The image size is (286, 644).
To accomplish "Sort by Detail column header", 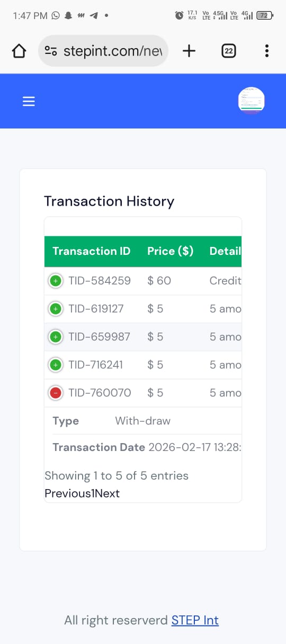I will (225, 251).
